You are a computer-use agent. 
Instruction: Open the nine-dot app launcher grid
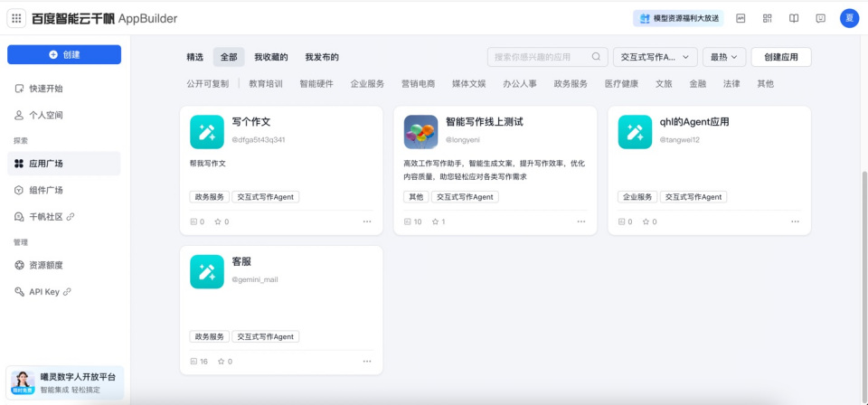click(16, 18)
